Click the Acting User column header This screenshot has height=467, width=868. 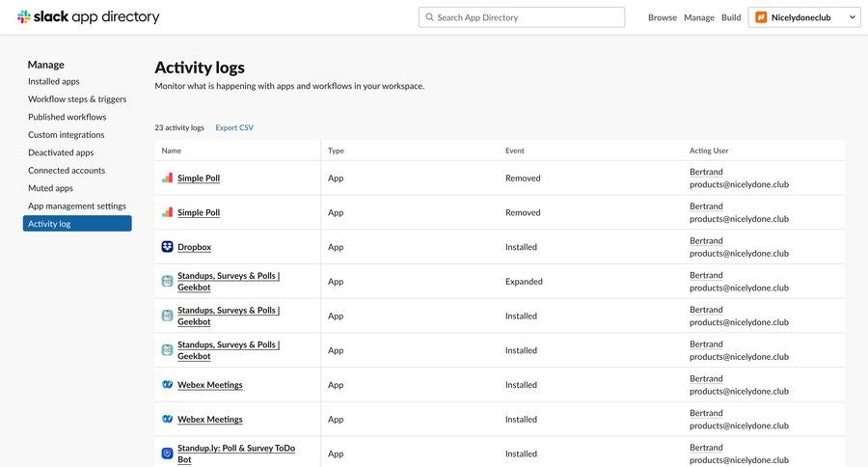709,151
